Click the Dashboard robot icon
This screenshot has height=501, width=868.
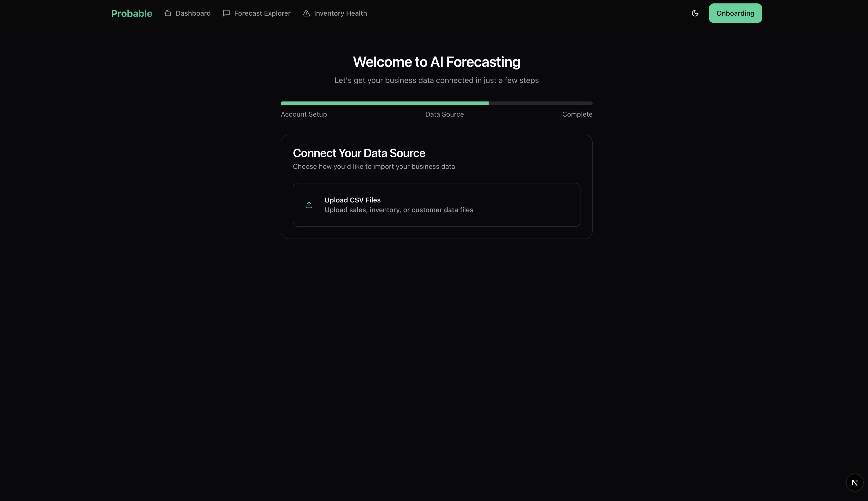pos(168,13)
